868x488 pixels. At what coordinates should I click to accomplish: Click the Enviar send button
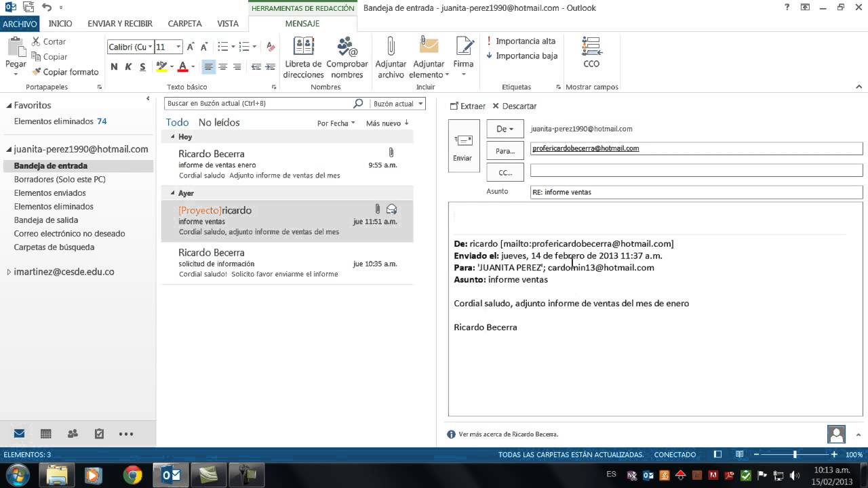pyautogui.click(x=464, y=146)
